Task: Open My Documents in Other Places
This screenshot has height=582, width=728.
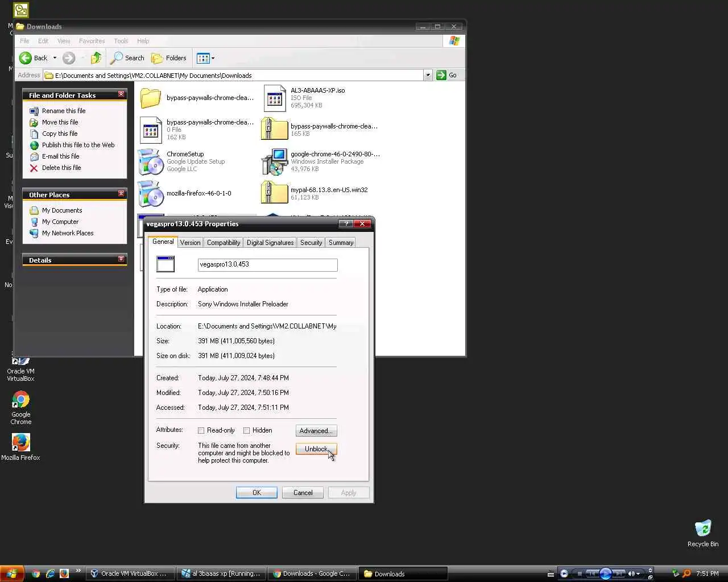Action: [62, 210]
